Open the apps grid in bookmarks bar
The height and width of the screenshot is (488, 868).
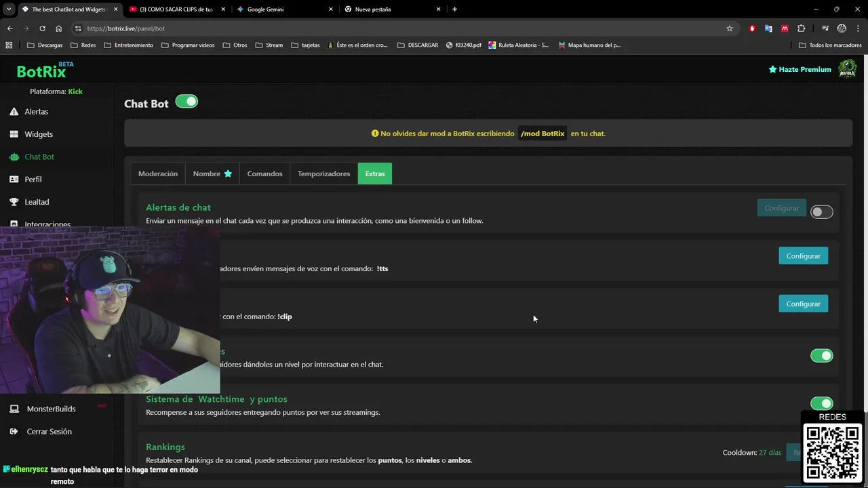[9, 45]
